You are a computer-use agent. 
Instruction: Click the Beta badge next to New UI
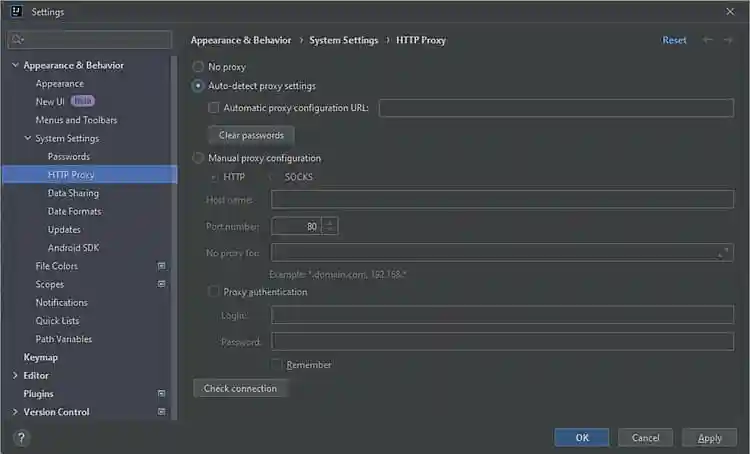pos(83,101)
